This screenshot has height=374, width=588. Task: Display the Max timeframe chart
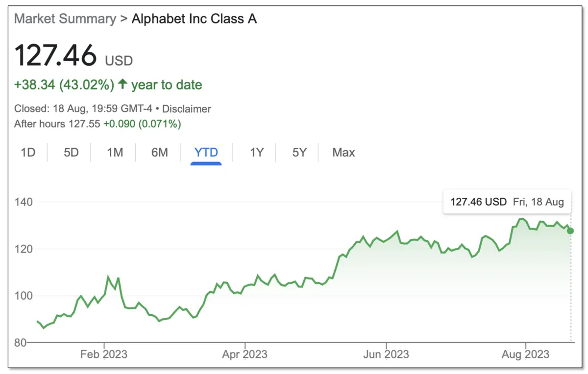tap(343, 152)
